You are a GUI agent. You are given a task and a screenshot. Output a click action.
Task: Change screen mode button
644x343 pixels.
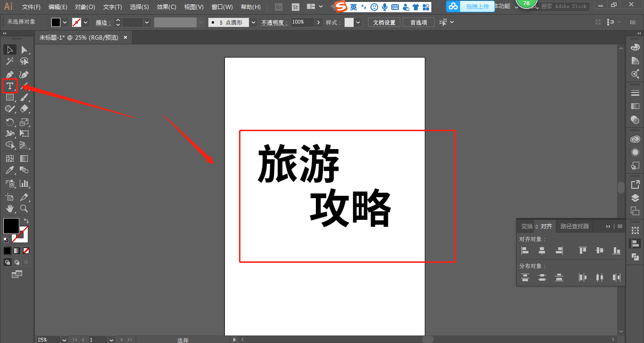17,274
